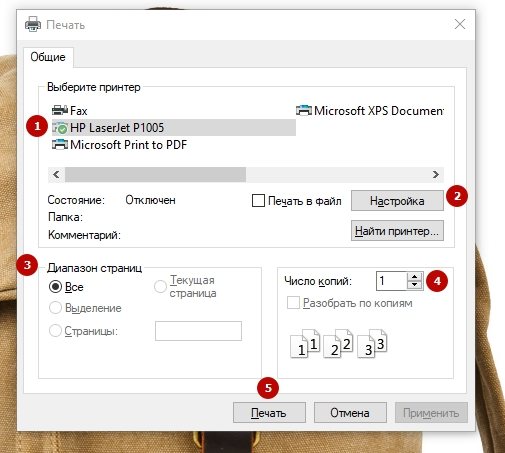Screen dimensions: 505x453
Task: Click the Печать button to print
Action: click(269, 413)
